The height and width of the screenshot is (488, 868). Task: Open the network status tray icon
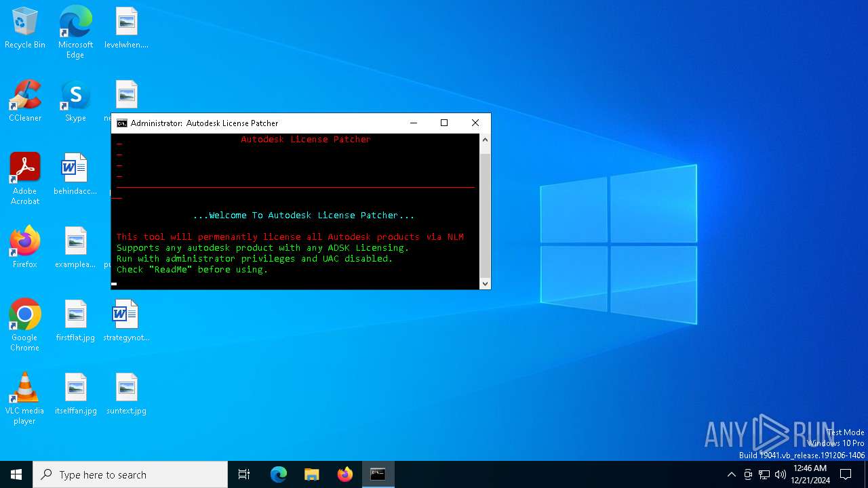click(x=764, y=474)
